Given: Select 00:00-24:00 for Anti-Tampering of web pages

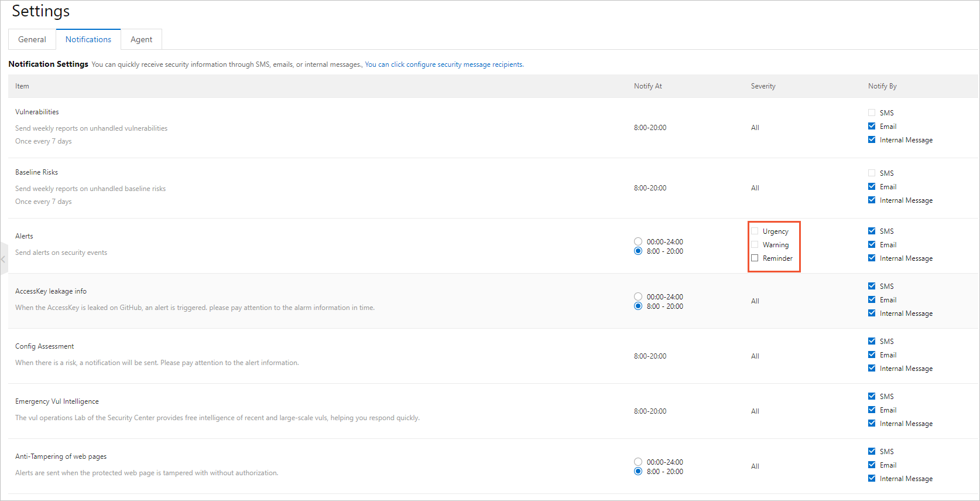Looking at the screenshot, I should (x=638, y=462).
